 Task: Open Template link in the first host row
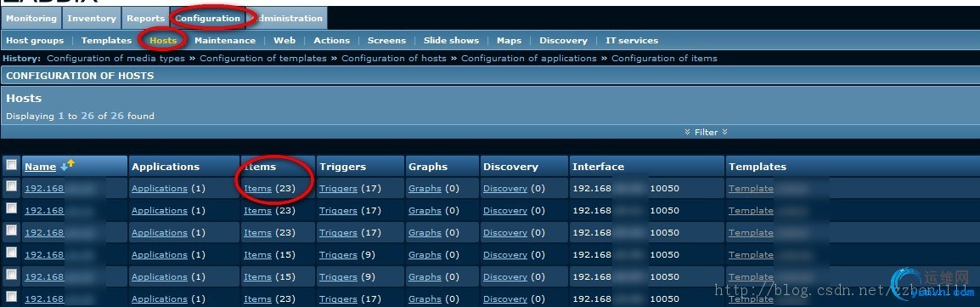(x=751, y=188)
